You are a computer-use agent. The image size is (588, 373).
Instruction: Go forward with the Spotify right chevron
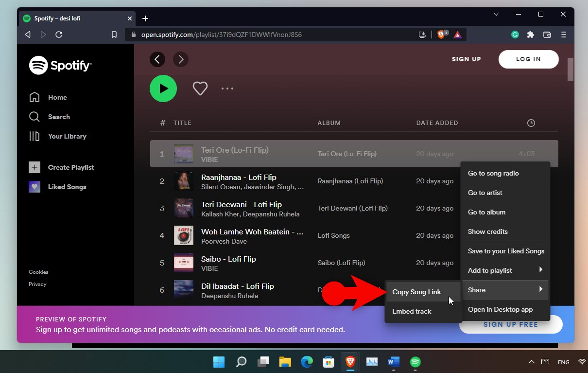[x=181, y=59]
